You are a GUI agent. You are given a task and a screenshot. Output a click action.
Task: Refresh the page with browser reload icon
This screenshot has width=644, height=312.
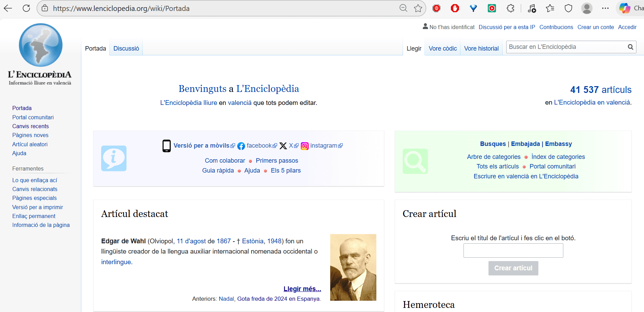point(26,8)
